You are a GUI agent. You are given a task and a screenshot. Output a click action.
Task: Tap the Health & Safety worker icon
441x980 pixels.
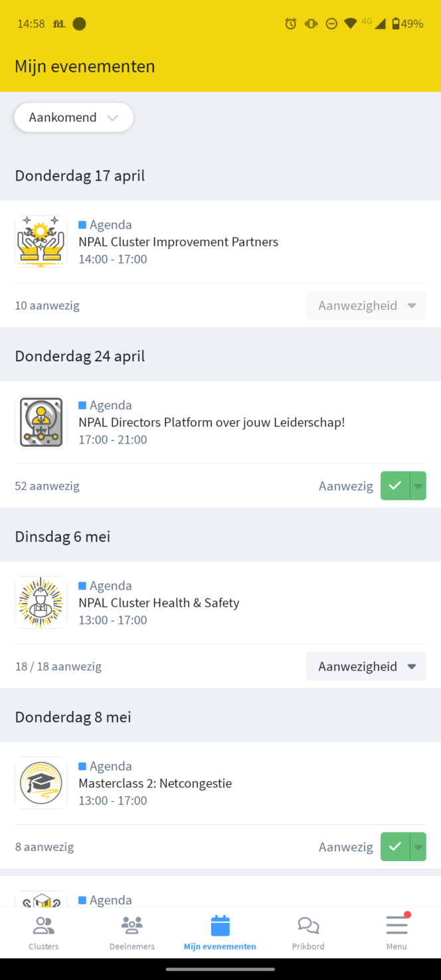click(41, 602)
